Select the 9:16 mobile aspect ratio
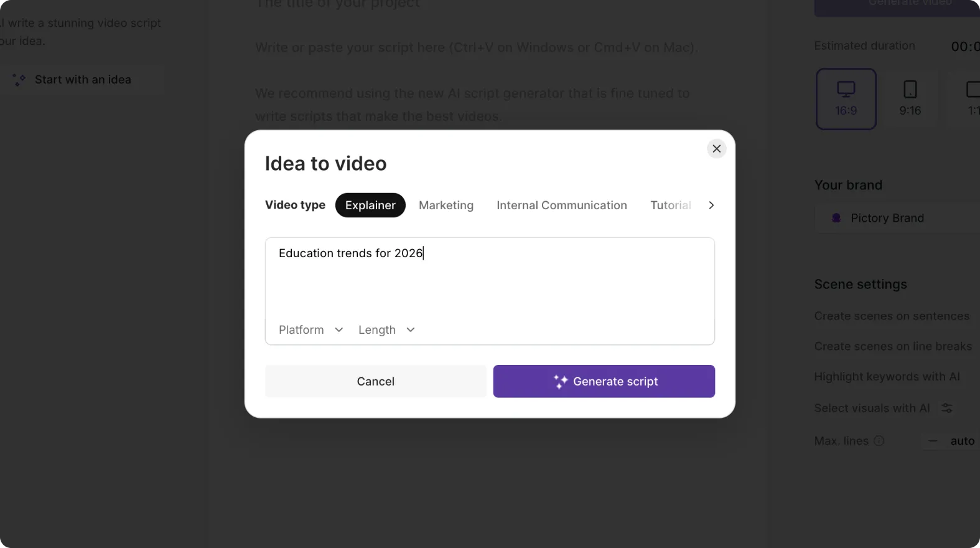The image size is (980, 548). [x=910, y=98]
